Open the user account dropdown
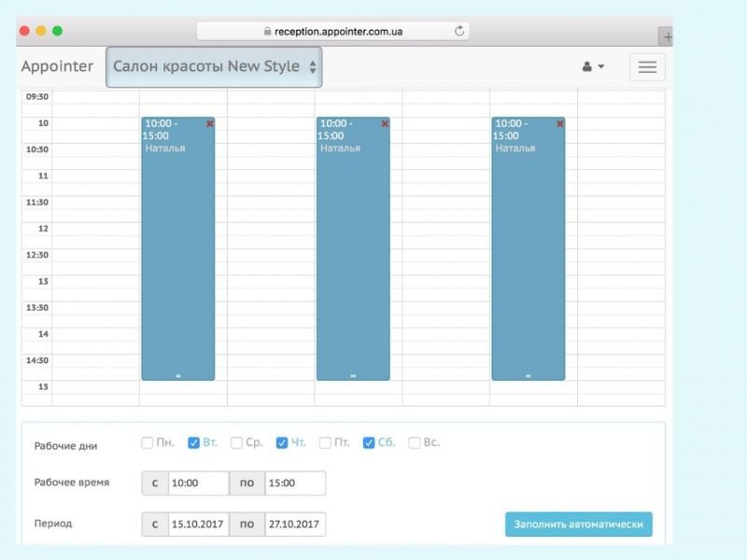This screenshot has height=560, width=747. pos(593,67)
